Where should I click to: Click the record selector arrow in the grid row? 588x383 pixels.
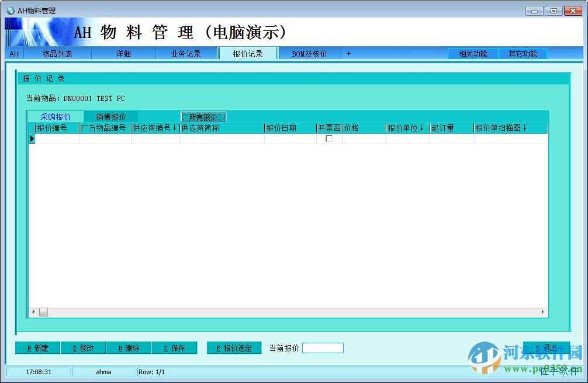click(x=33, y=139)
